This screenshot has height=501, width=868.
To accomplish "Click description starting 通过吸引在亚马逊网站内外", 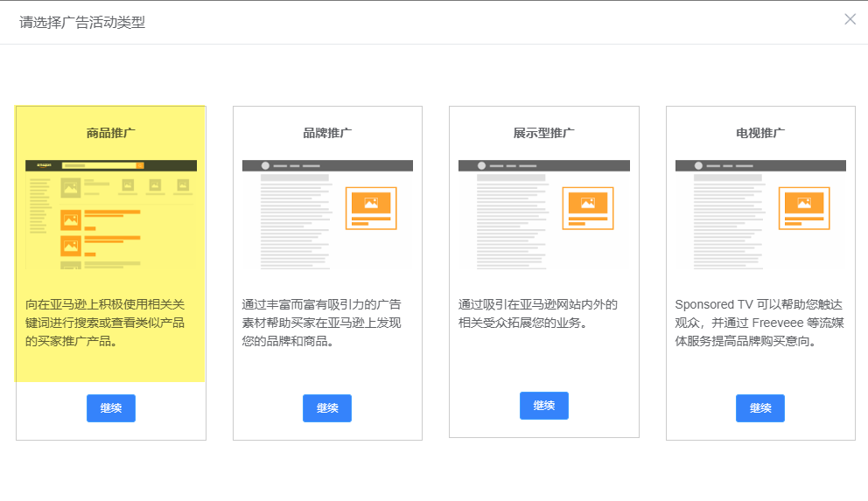I will pyautogui.click(x=538, y=314).
